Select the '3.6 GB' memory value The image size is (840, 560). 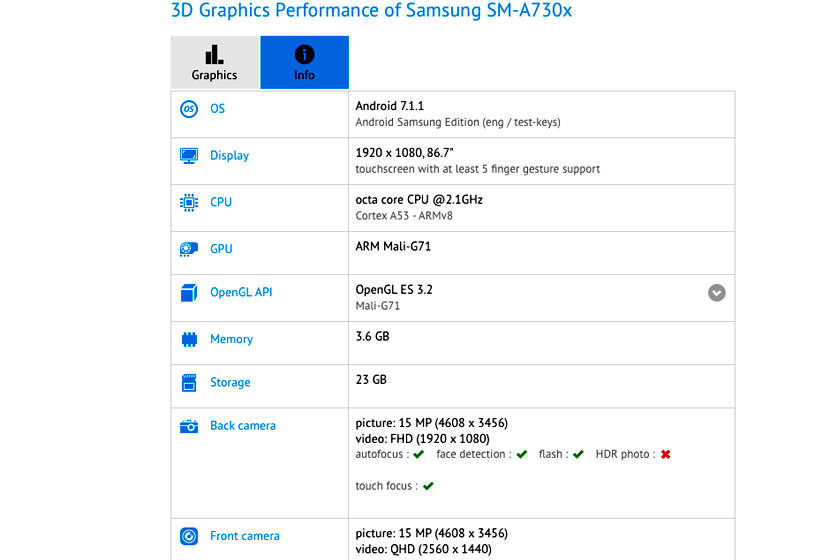pos(372,337)
